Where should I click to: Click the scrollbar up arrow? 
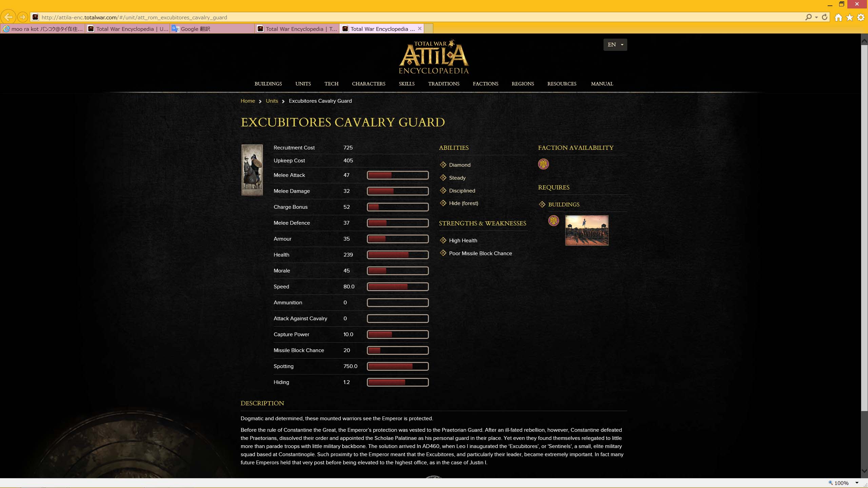[x=864, y=41]
